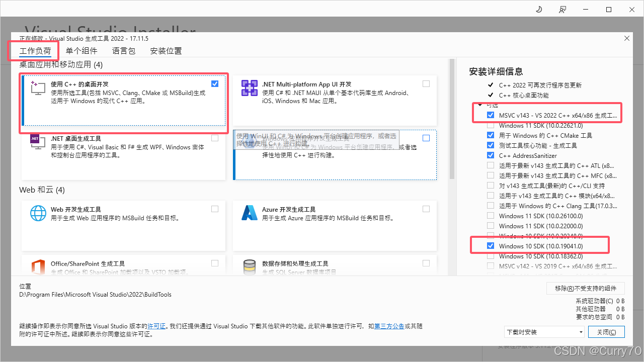Image resolution: width=644 pixels, height=362 pixels.
Task: Check Windows 11 SDK (10.0.26100.0)
Action: (x=491, y=216)
